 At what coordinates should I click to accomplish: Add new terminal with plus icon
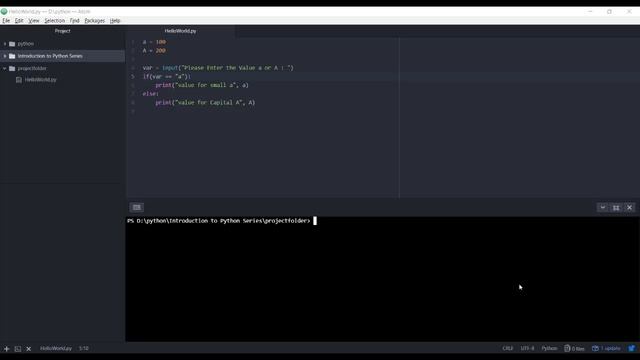click(7, 349)
